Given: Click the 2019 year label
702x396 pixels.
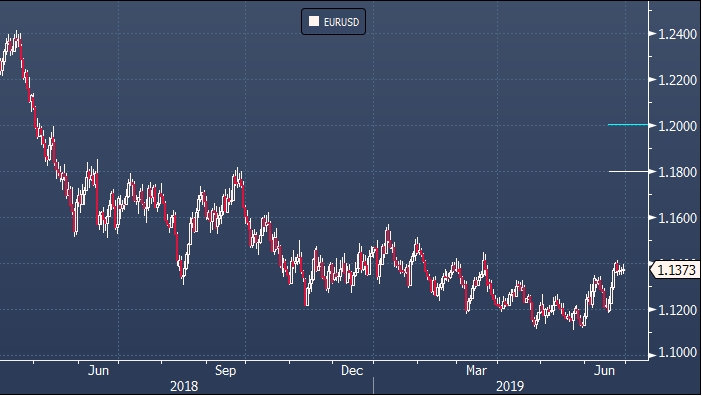Looking at the screenshot, I should pos(510,386).
